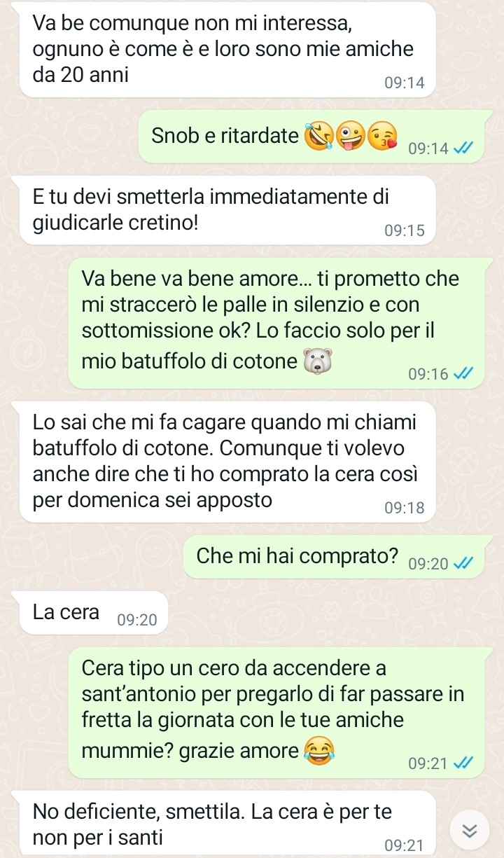
Task: Tap read checkmarks on 'Che mi hai comprato?'
Action: (463, 563)
